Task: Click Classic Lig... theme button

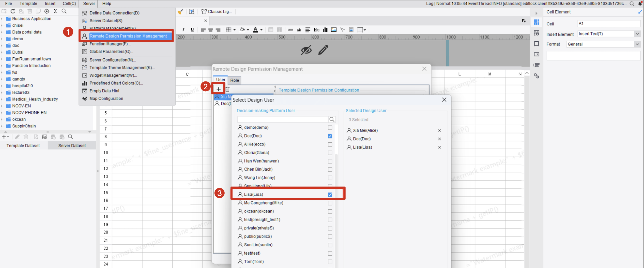Action: point(217,12)
